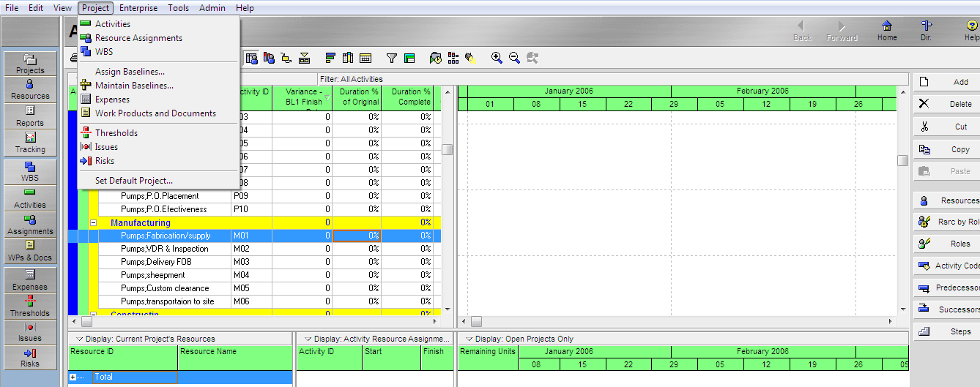This screenshot has height=387, width=980.
Task: Select Assign Baselines in Project menu
Action: (130, 72)
